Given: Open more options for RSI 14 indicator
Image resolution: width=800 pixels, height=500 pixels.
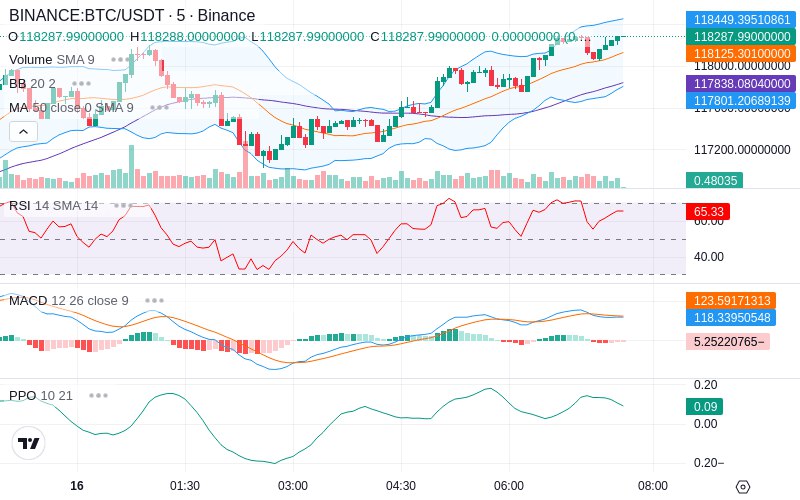Looking at the screenshot, I should 123,206.
